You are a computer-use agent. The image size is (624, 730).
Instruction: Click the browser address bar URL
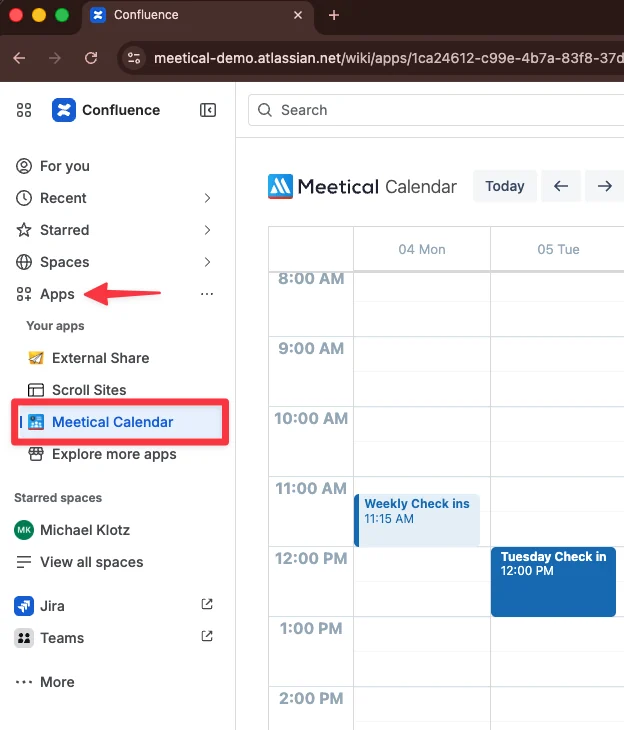point(388,58)
